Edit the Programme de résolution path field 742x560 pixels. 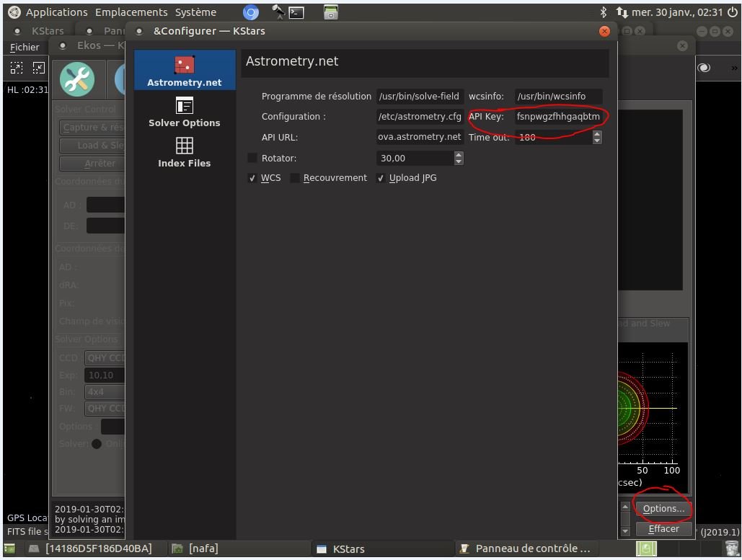420,96
